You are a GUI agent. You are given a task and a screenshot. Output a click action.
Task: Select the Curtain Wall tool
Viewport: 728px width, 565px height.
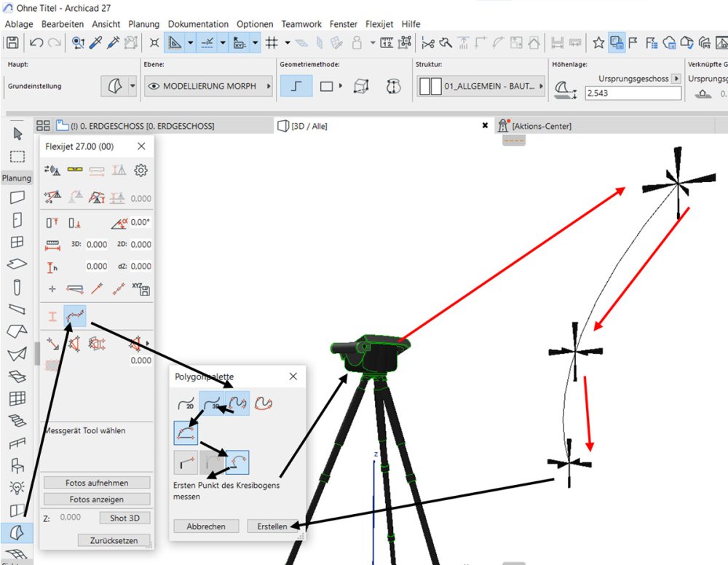pyautogui.click(x=17, y=398)
